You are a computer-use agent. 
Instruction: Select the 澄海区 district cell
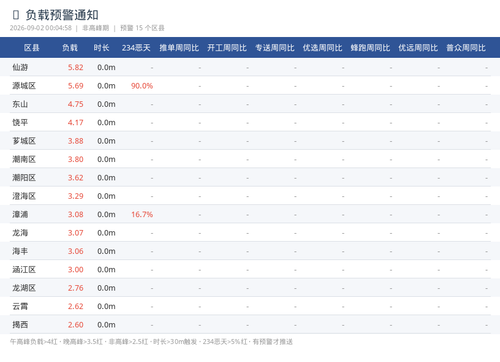[24, 196]
